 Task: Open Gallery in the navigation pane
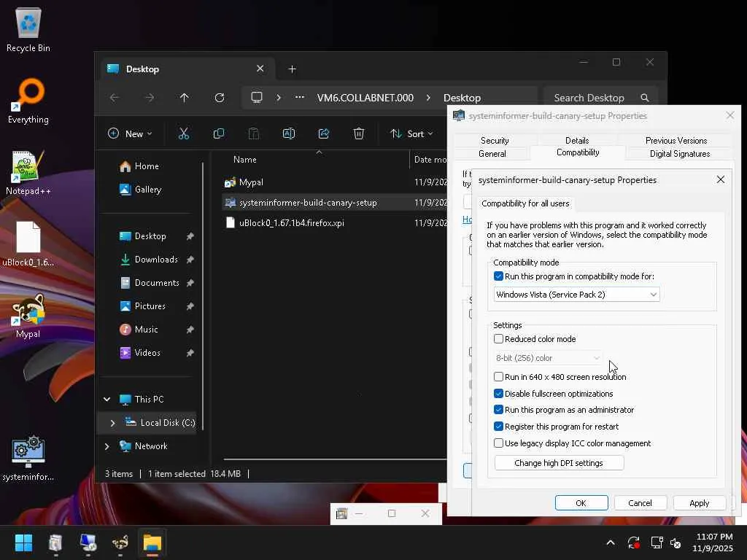pos(147,190)
